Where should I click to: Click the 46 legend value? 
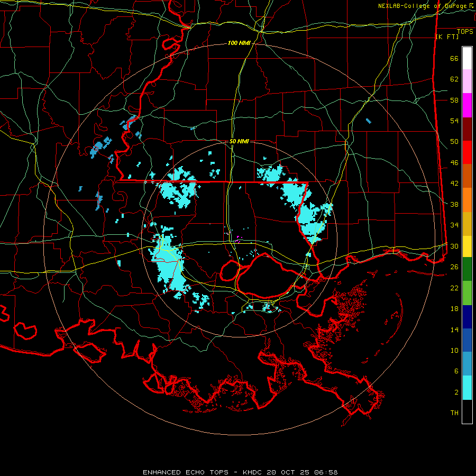pyautogui.click(x=454, y=163)
